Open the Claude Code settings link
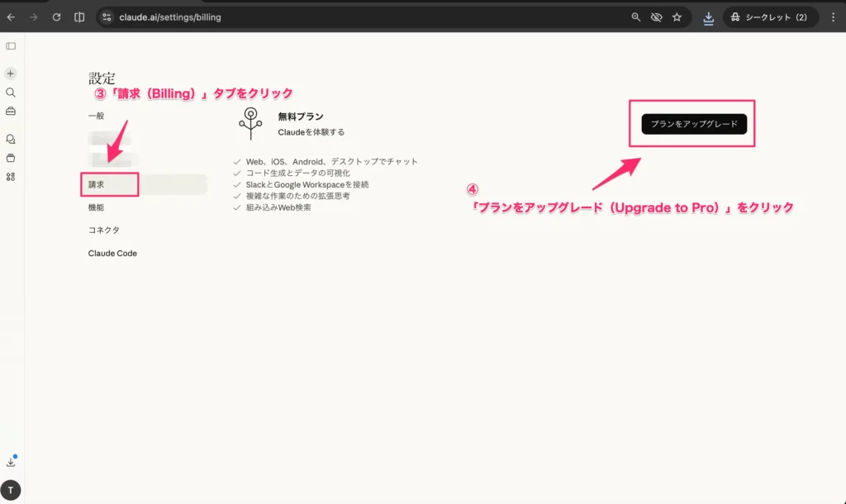The width and height of the screenshot is (846, 504). [112, 253]
